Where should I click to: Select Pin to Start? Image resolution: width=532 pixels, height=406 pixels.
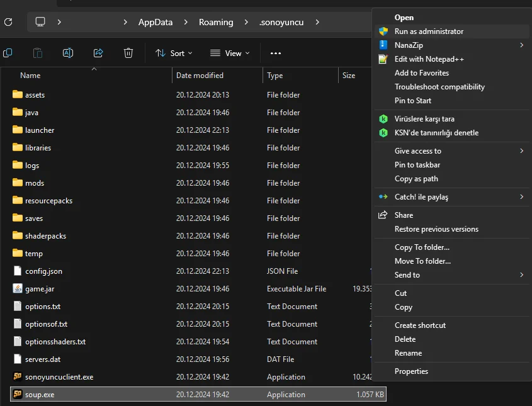412,101
